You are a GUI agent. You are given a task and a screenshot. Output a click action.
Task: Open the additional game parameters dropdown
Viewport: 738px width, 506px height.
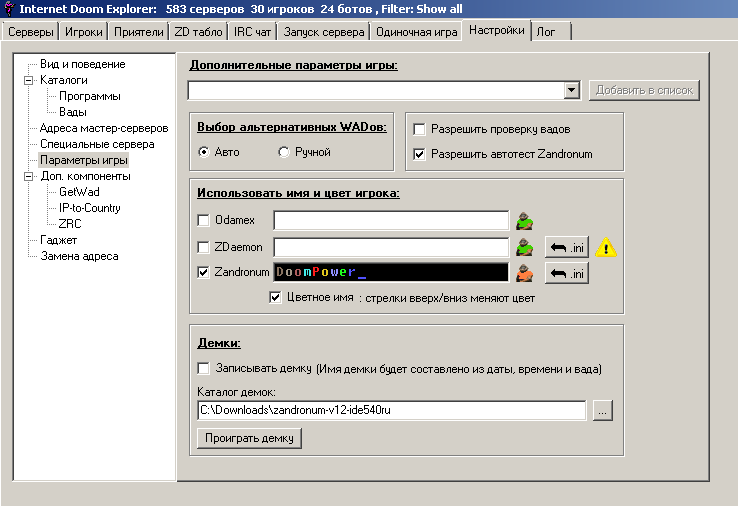pos(571,91)
